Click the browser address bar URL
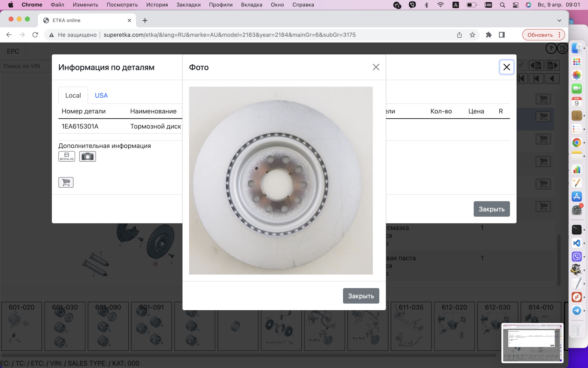Viewport: 588px width, 368px height. pyautogui.click(x=230, y=35)
